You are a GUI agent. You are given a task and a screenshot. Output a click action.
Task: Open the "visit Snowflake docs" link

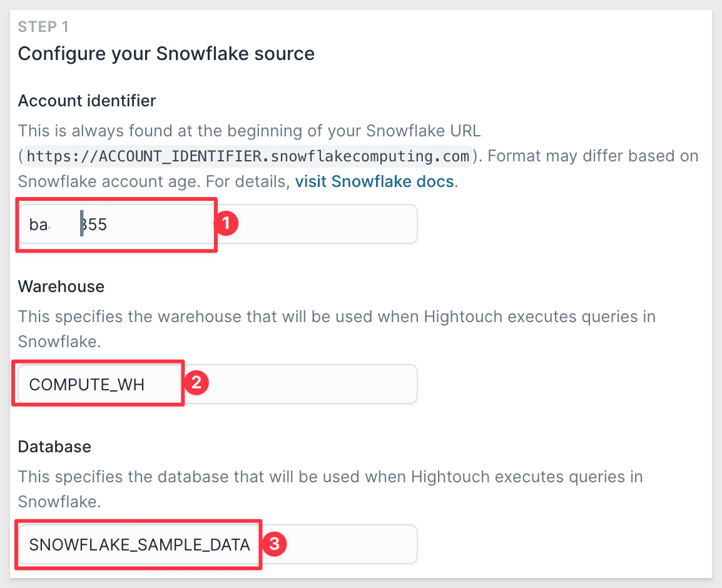[x=374, y=182]
